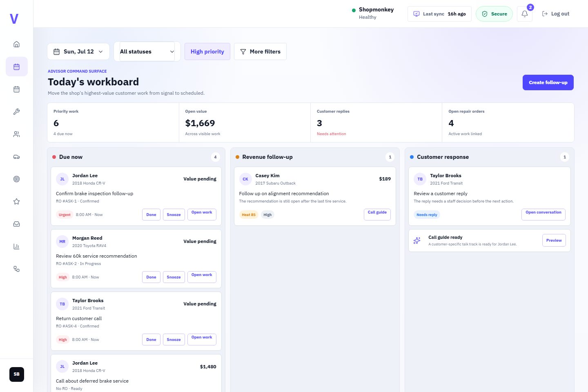Image resolution: width=588 pixels, height=392 pixels.
Task: Open the vehicles car icon
Action: click(x=16, y=156)
